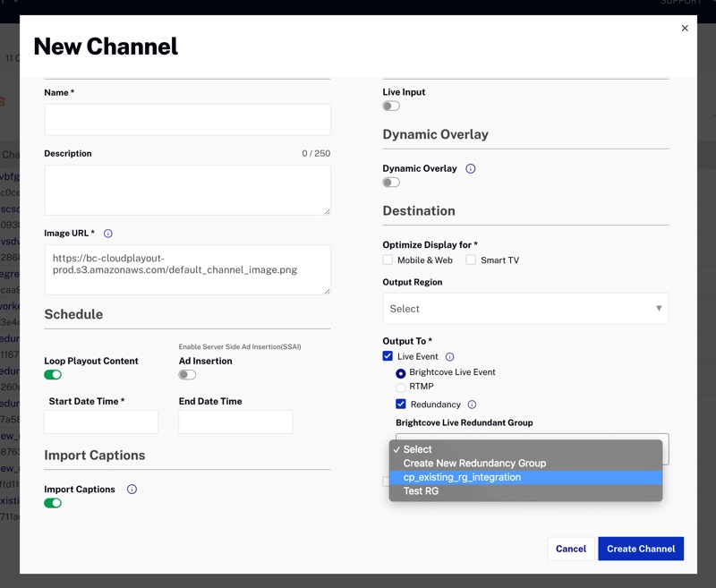Click info icon next to Image URL
716x588 pixels.
coord(108,234)
